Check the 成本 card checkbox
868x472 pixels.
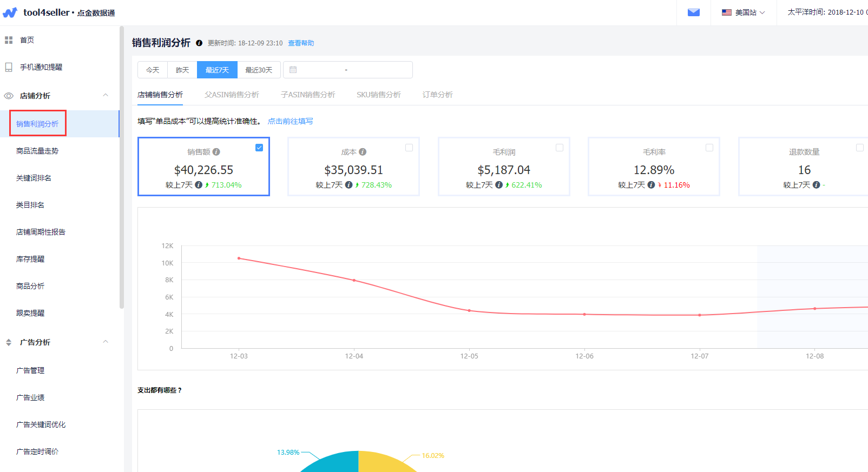409,148
